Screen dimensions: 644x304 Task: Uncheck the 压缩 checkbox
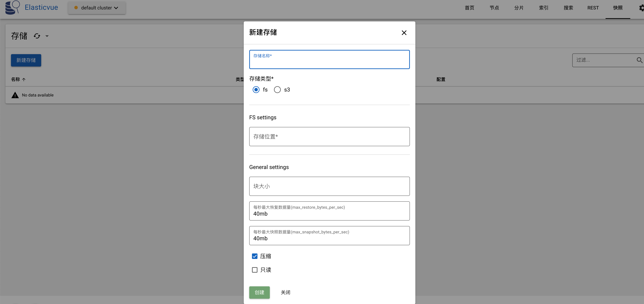(x=255, y=256)
